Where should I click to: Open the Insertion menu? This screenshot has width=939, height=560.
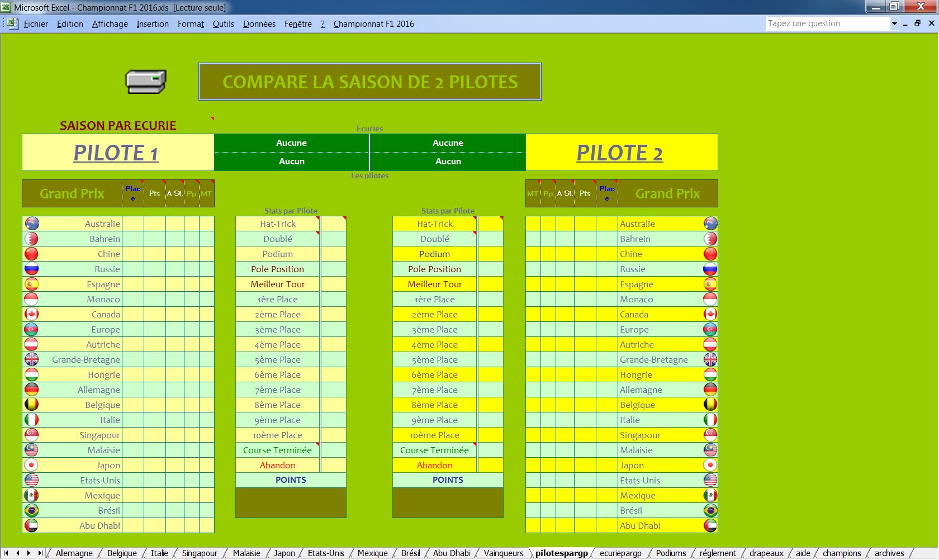153,24
